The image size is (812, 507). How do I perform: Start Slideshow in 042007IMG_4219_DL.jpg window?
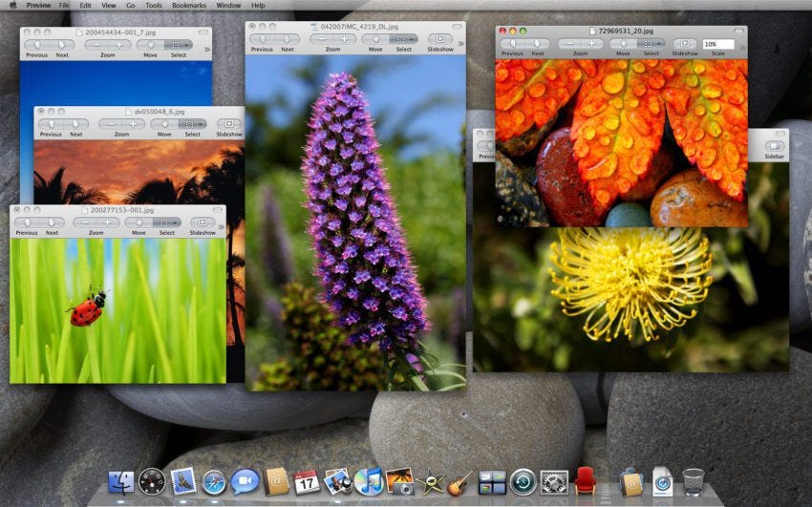(440, 39)
